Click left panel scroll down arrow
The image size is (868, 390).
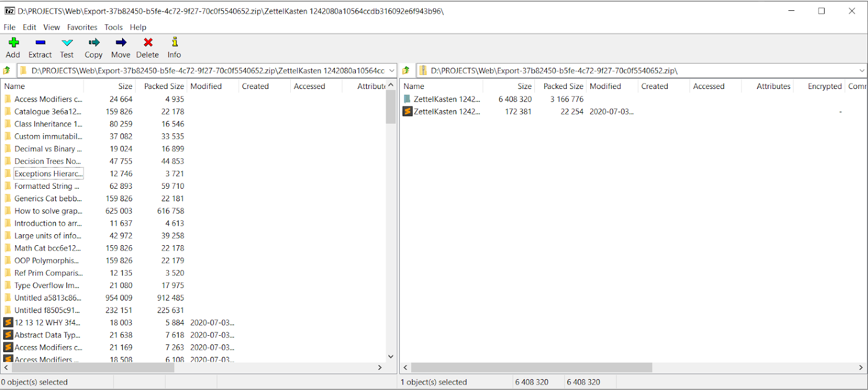[x=391, y=356]
